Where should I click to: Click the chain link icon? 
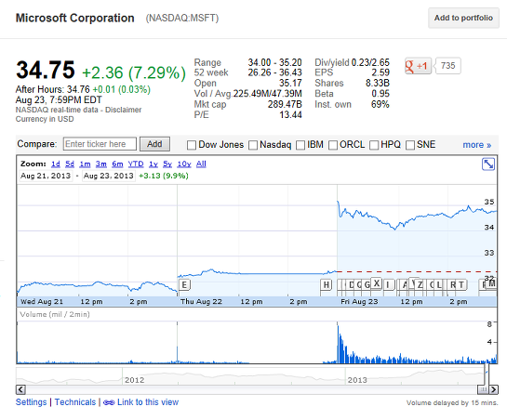pyautogui.click(x=109, y=402)
